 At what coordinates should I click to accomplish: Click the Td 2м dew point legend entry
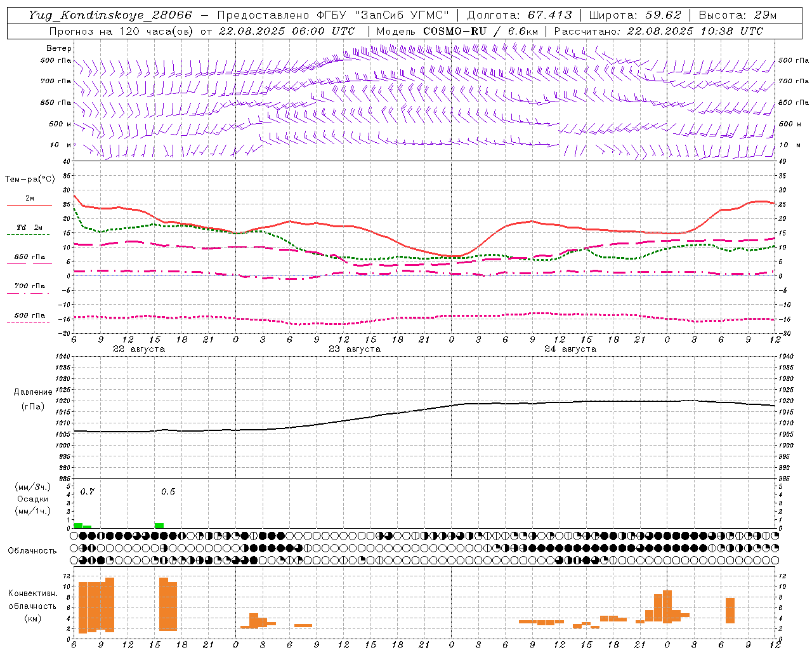[30, 227]
